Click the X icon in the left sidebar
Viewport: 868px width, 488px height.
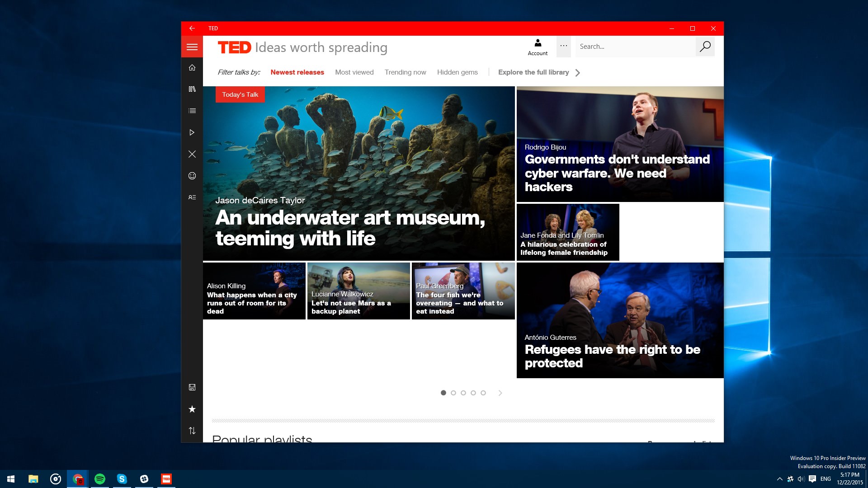(x=192, y=154)
